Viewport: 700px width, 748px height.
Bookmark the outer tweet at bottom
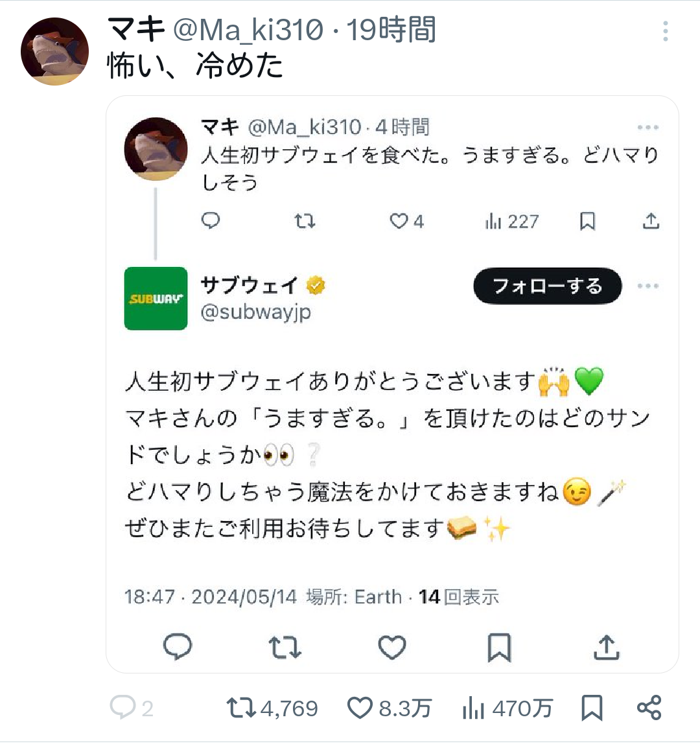point(592,707)
